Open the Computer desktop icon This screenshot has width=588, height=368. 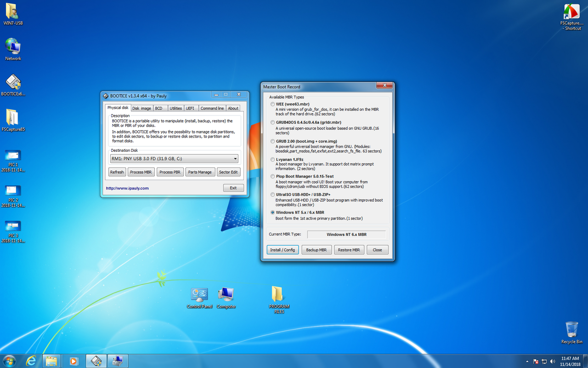(x=226, y=298)
